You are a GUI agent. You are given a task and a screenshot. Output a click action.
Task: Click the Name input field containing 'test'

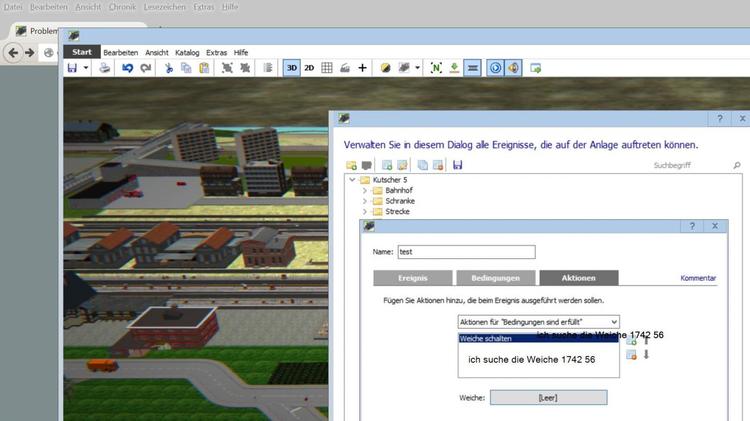465,252
